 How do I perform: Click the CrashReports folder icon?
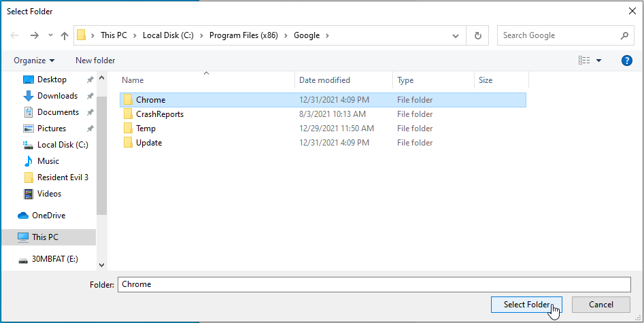point(128,114)
